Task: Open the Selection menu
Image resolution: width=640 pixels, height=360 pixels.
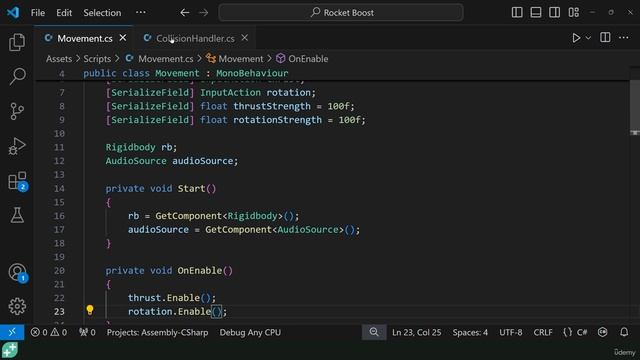Action: pyautogui.click(x=102, y=13)
